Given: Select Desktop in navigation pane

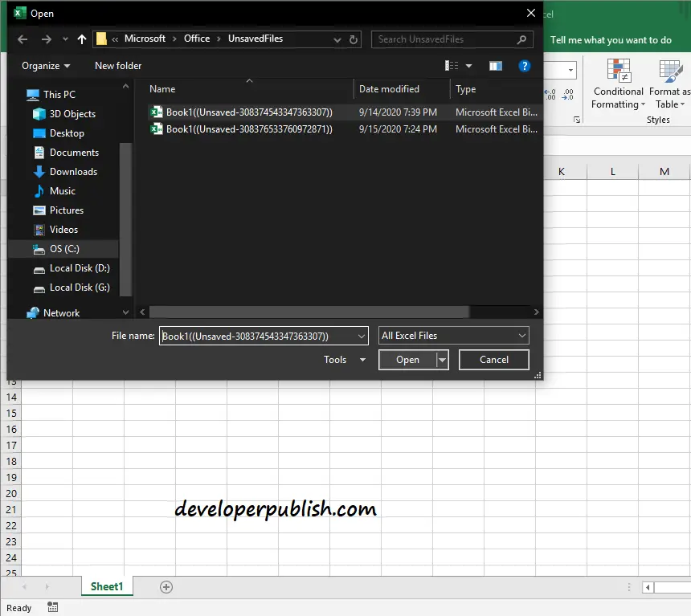Looking at the screenshot, I should (67, 133).
